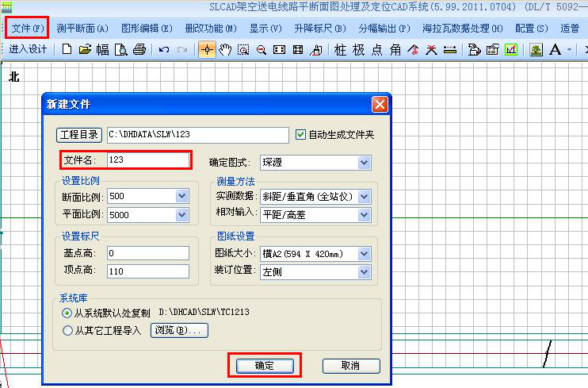This screenshot has height=388, width=588.
Task: Select the 桩 tool
Action: 340,49
